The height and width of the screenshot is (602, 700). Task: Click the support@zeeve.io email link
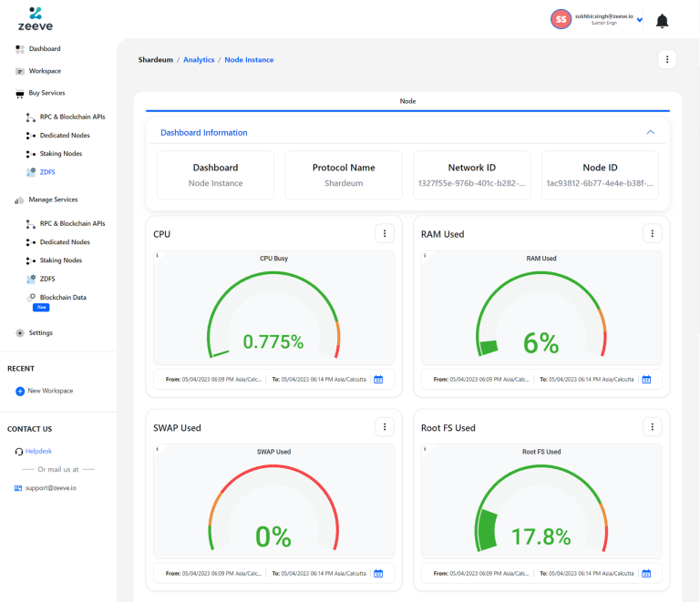point(50,488)
